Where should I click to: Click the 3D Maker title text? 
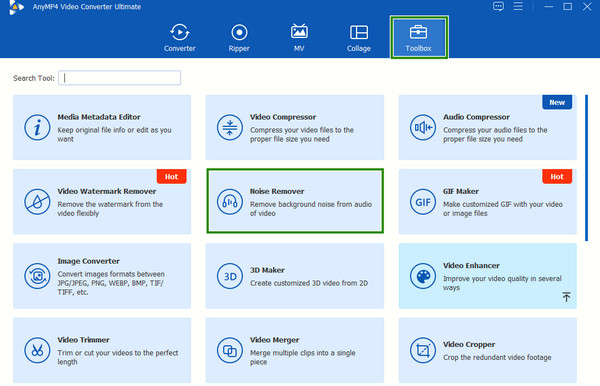pos(267,270)
